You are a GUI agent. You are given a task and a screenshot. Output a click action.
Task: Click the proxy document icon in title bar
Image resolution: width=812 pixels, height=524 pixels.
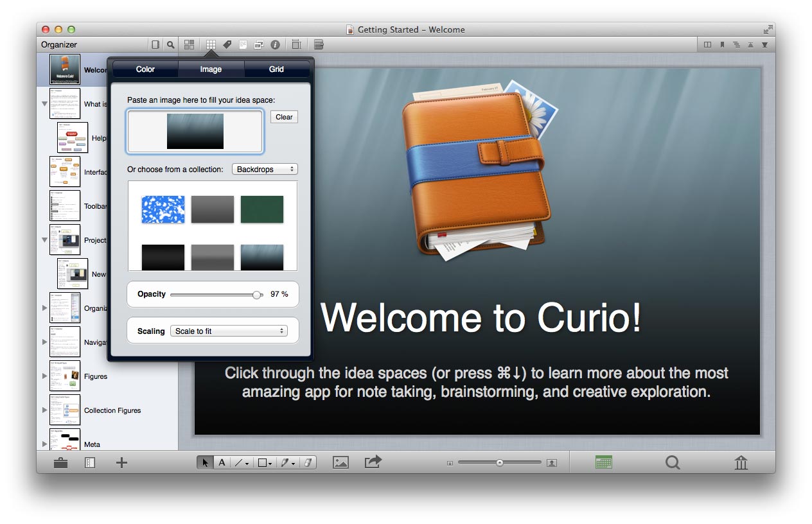click(350, 30)
